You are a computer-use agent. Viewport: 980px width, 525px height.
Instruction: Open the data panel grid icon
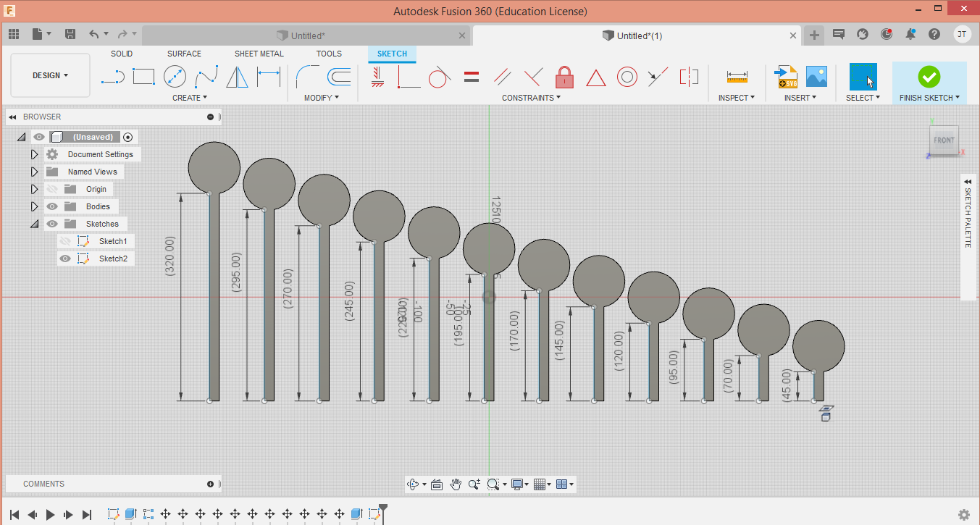point(14,34)
